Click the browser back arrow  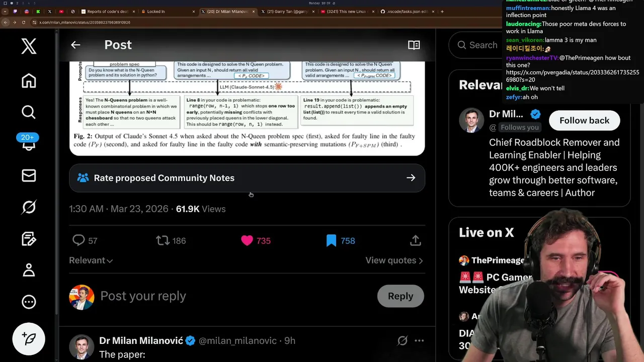6,22
